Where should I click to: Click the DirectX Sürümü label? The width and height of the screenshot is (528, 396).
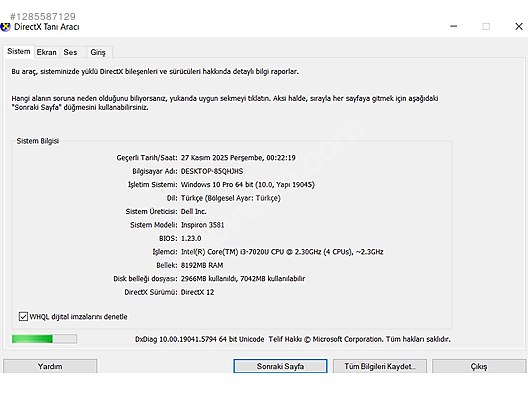pyautogui.click(x=151, y=292)
